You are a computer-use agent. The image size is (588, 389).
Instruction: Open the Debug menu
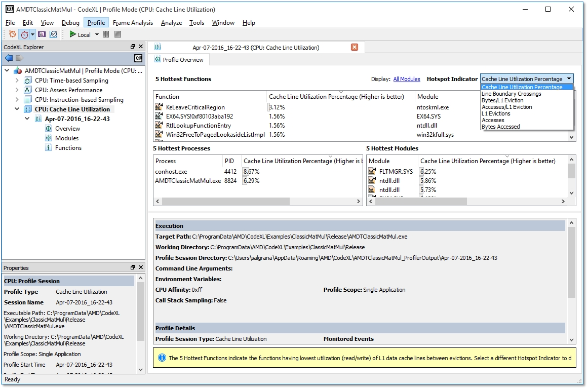(70, 22)
